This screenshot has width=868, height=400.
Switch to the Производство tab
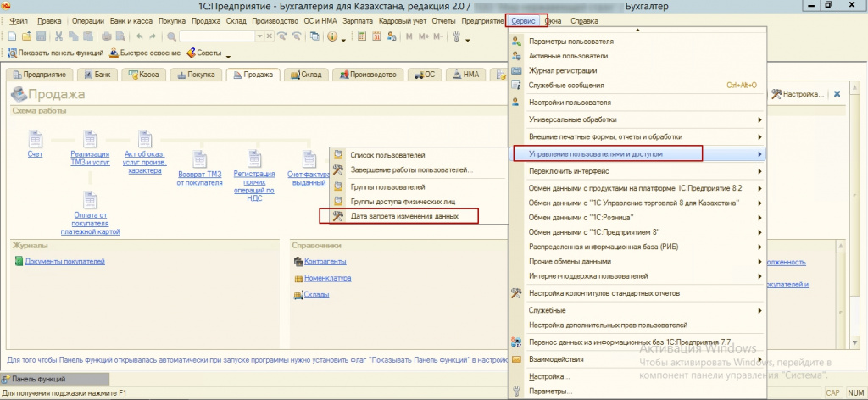pos(370,75)
